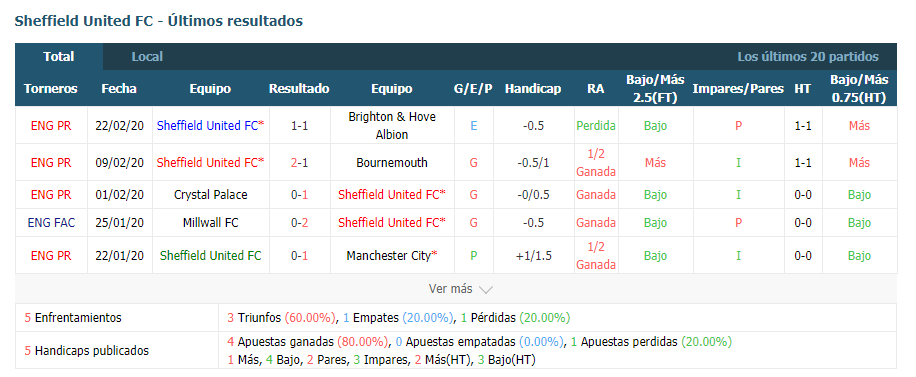This screenshot has width=916, height=377.
Task: Open Los últimos 20 partidos selector
Action: (807, 57)
